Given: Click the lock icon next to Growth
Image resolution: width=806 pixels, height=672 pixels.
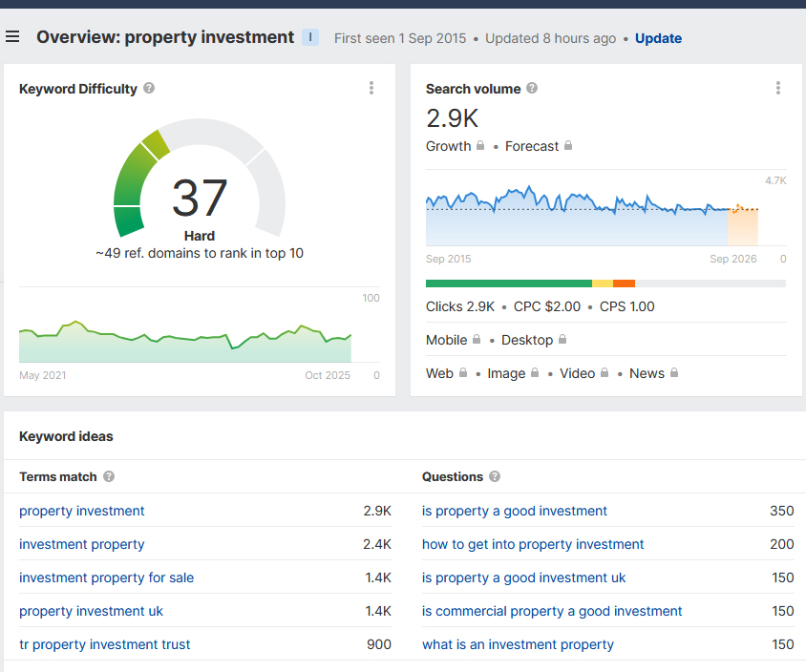Looking at the screenshot, I should [x=480, y=146].
